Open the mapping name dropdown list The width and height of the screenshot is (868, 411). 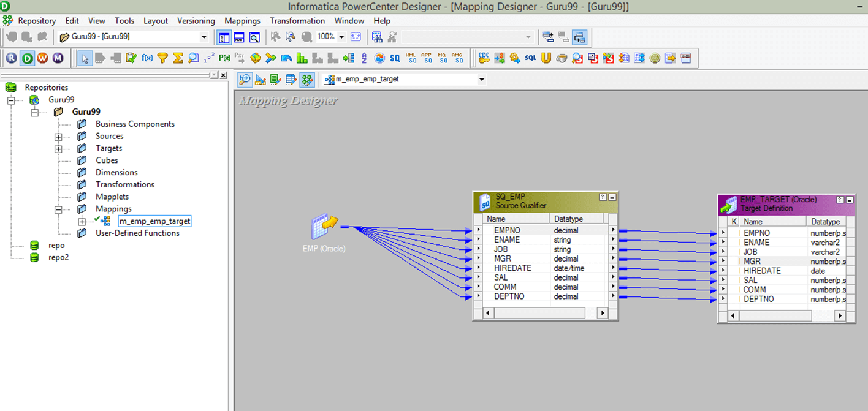481,80
